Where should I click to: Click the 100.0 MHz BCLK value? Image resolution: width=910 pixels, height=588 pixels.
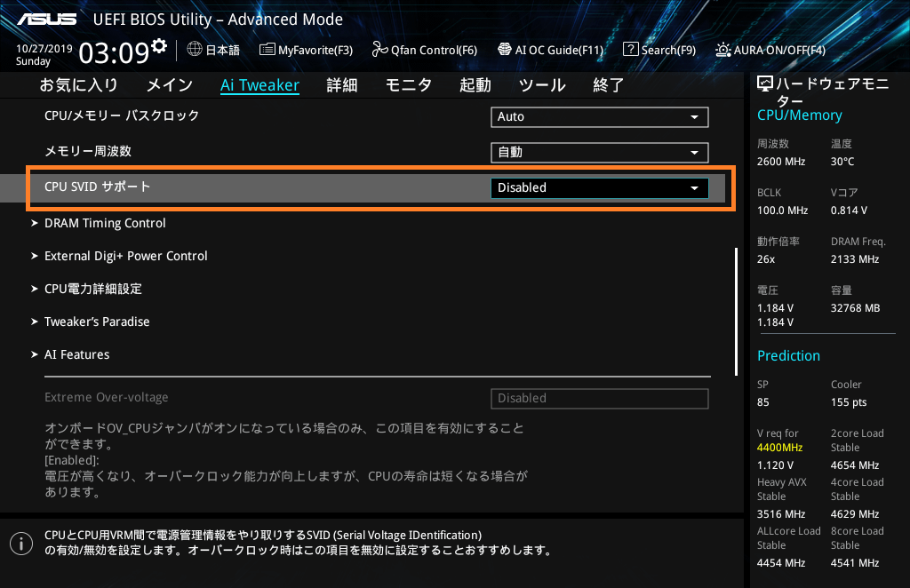pos(782,211)
